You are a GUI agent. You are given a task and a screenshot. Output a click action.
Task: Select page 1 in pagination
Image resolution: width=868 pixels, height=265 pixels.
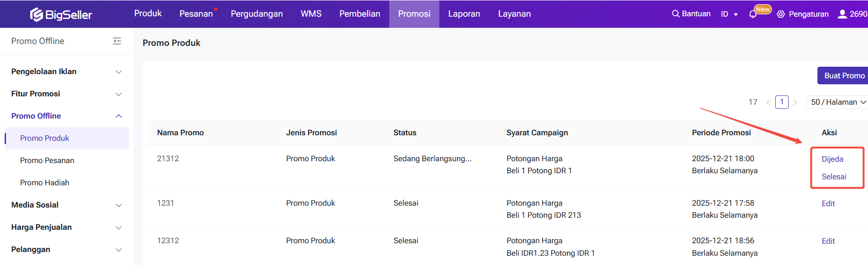click(x=782, y=102)
